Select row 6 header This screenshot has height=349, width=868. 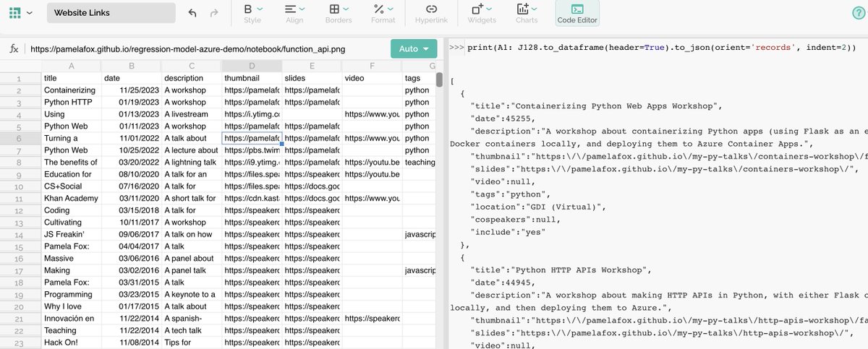click(x=20, y=138)
